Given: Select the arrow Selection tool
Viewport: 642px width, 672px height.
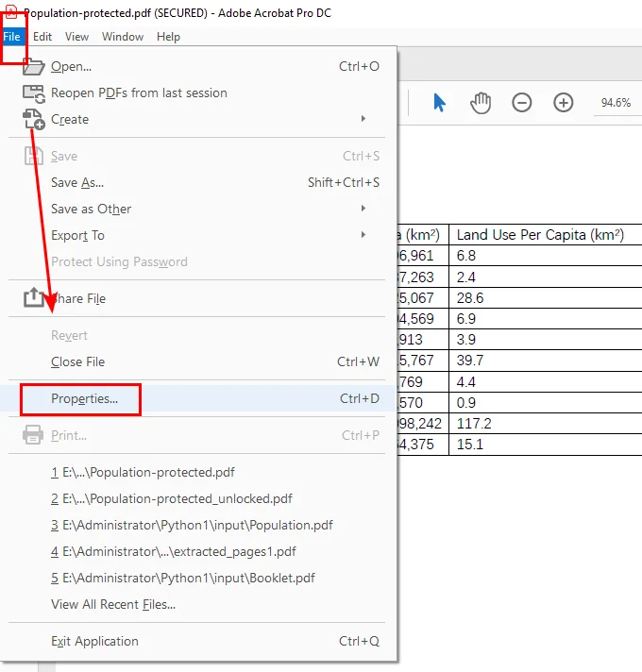Looking at the screenshot, I should point(439,103).
